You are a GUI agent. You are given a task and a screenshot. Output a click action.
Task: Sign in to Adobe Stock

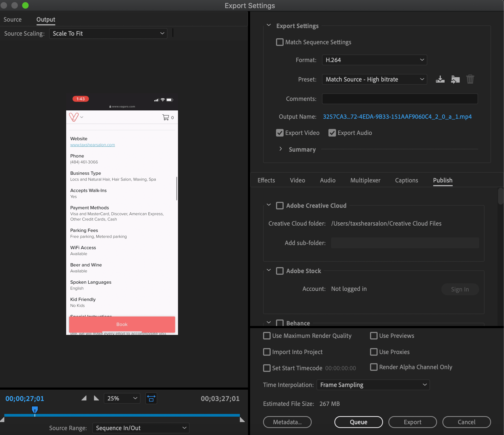(x=460, y=289)
